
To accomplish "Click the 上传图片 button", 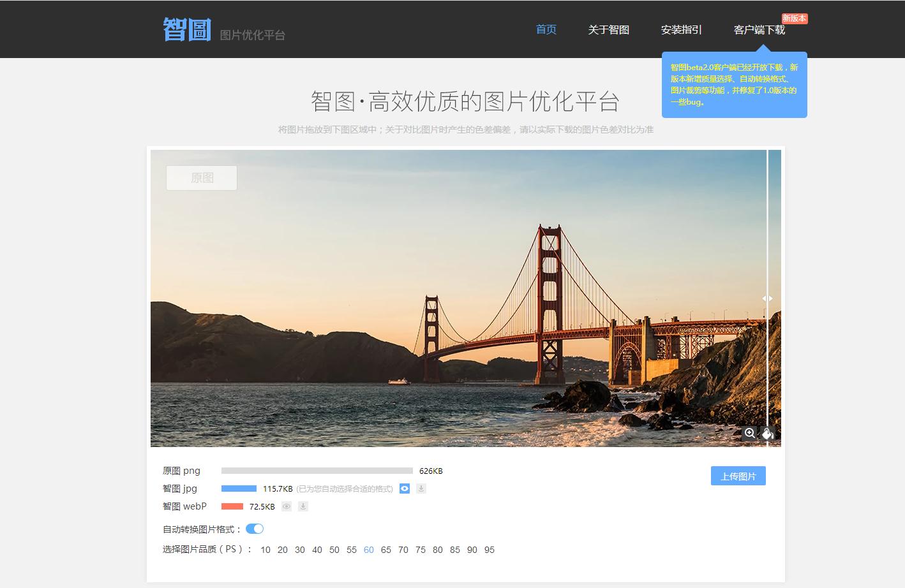I will point(738,476).
